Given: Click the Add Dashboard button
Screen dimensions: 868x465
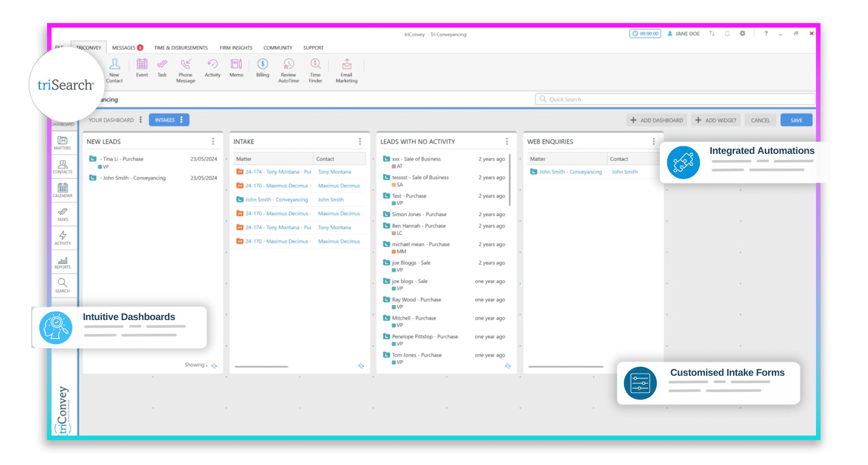Looking at the screenshot, I should (x=656, y=120).
